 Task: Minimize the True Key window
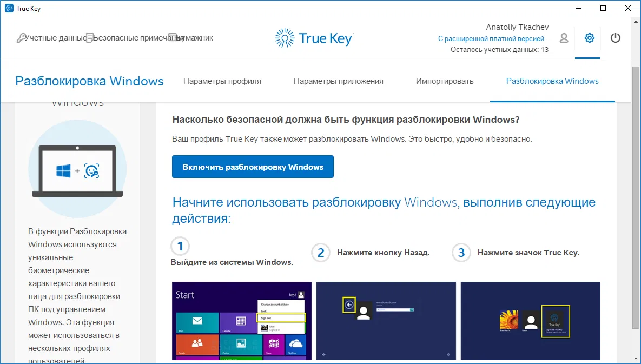578,8
